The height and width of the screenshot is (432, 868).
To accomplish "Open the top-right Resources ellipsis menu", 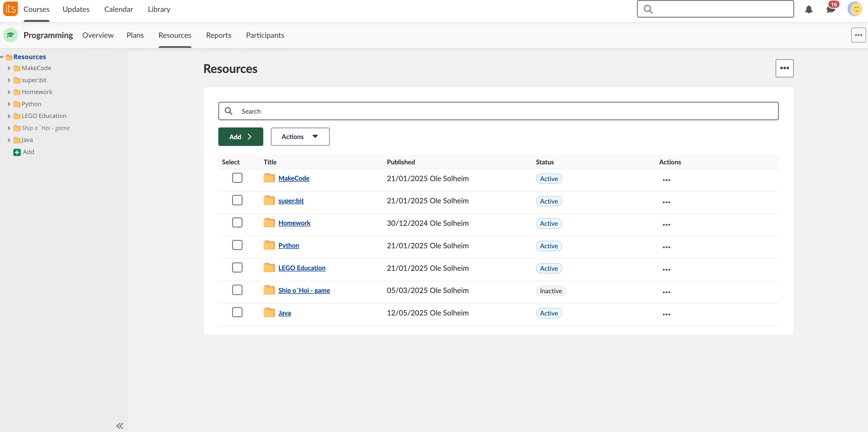I will (784, 68).
